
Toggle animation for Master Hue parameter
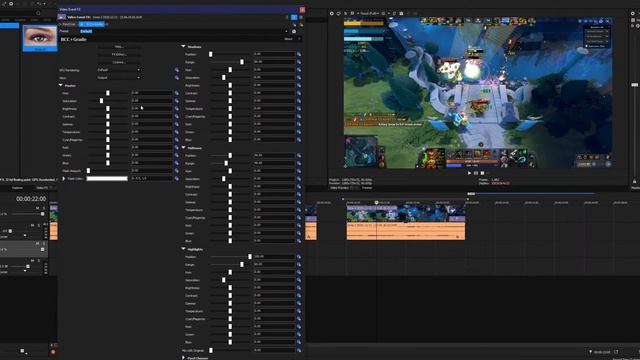click(177, 93)
